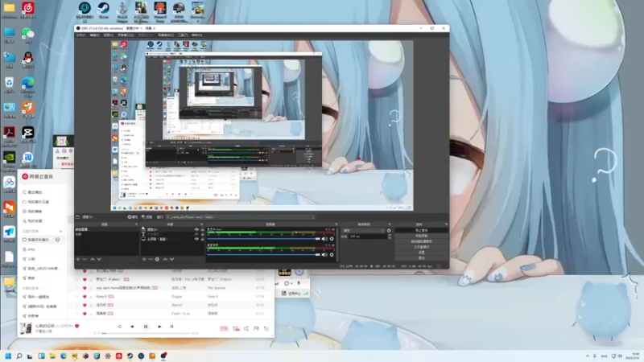The image size is (644, 362).
Task: Open the QQ penguin desktop shortcut
Action: pyautogui.click(x=28, y=60)
